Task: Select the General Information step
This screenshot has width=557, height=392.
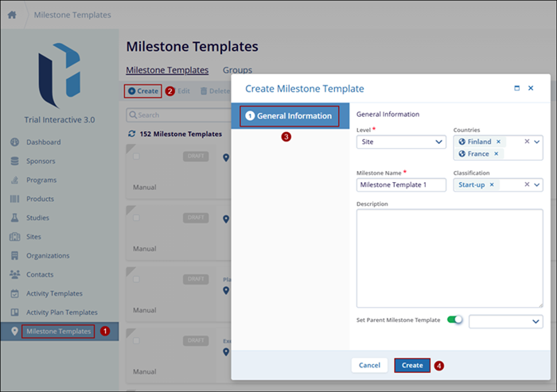Action: coord(290,116)
